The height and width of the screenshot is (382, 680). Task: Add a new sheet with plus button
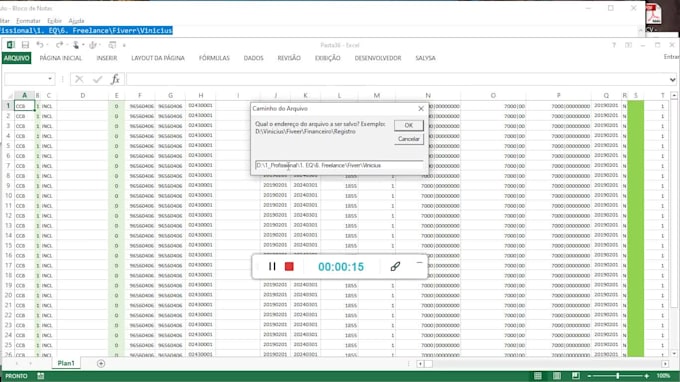pyautogui.click(x=101, y=364)
